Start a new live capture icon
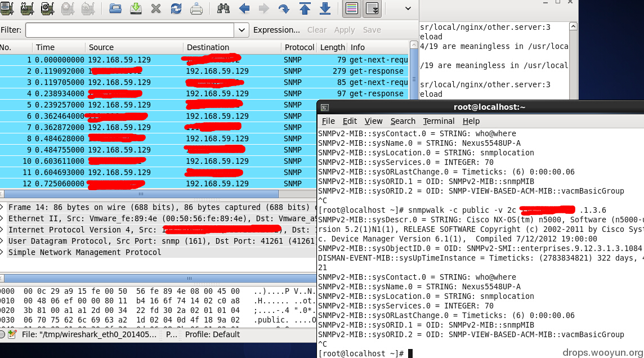Viewport: 644px width, 358px height. [47, 8]
